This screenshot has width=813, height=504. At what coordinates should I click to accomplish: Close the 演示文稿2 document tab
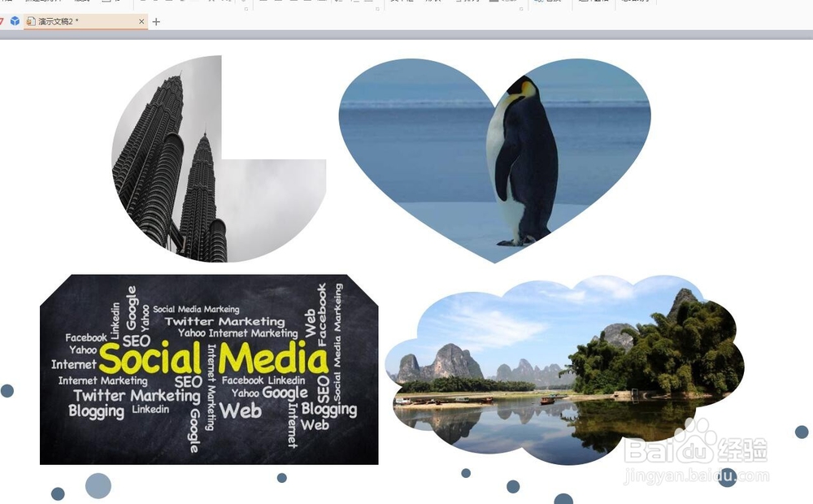pos(141,21)
